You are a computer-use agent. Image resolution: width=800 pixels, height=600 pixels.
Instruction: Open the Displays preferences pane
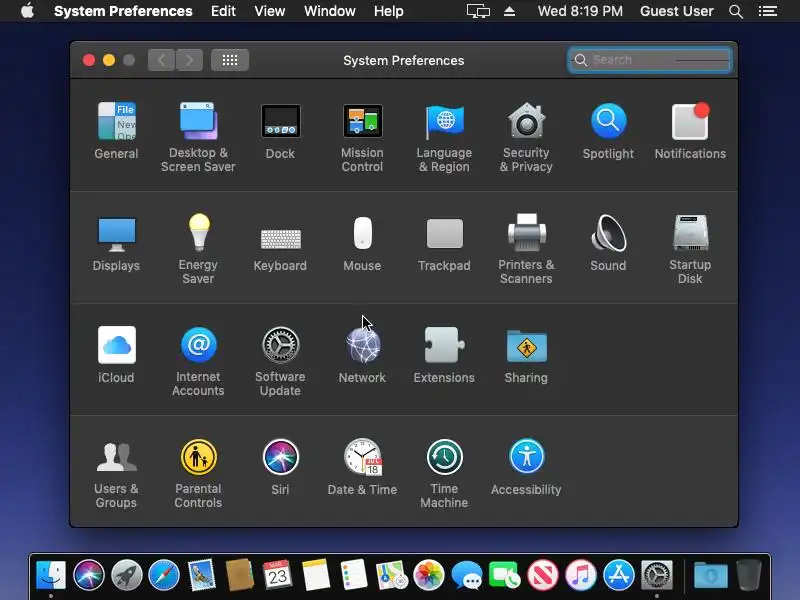click(x=116, y=243)
